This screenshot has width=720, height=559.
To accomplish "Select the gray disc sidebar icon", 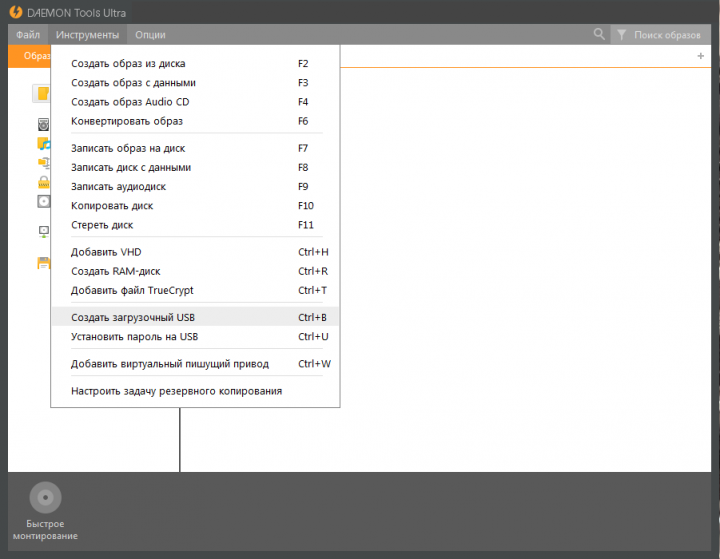I will pyautogui.click(x=44, y=201).
